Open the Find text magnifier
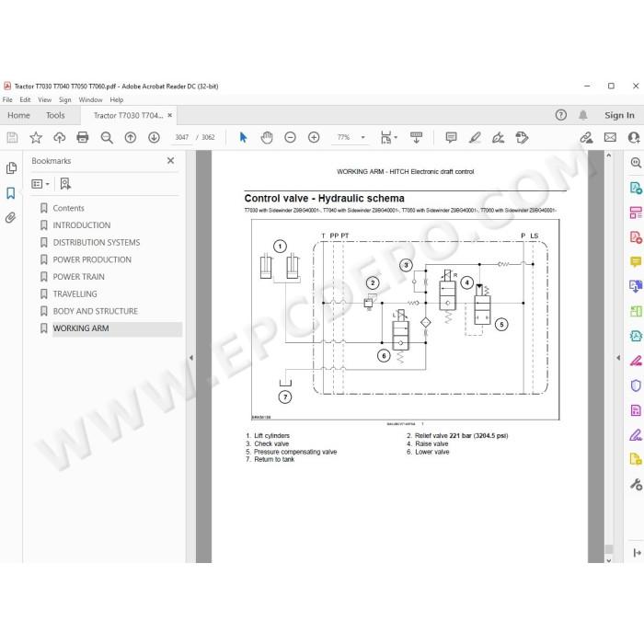Image resolution: width=644 pixels, height=644 pixels. [x=107, y=137]
